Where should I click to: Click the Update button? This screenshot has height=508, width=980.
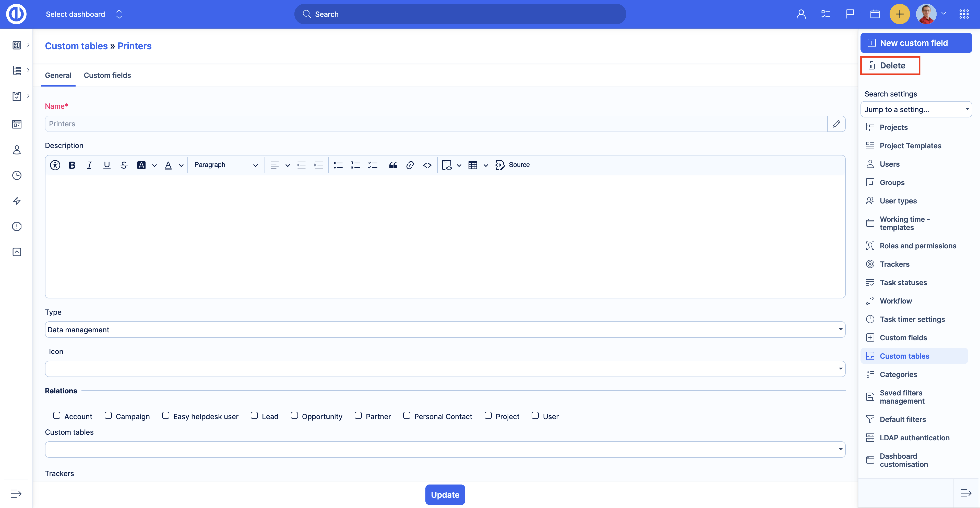pyautogui.click(x=445, y=495)
